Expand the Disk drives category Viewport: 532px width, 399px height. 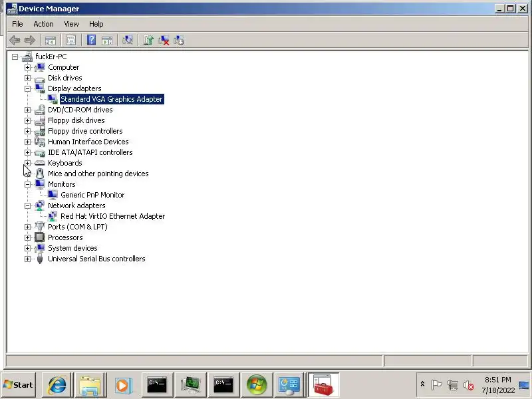[x=27, y=78]
